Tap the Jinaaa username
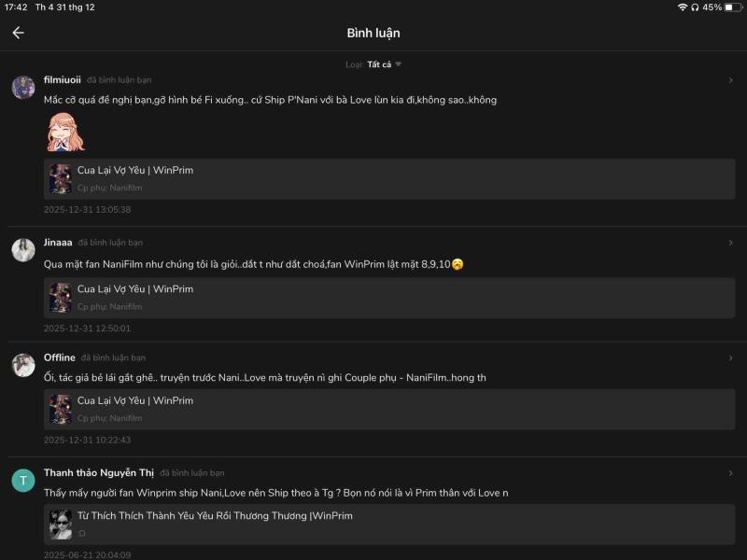The height and width of the screenshot is (560, 747). [58, 243]
